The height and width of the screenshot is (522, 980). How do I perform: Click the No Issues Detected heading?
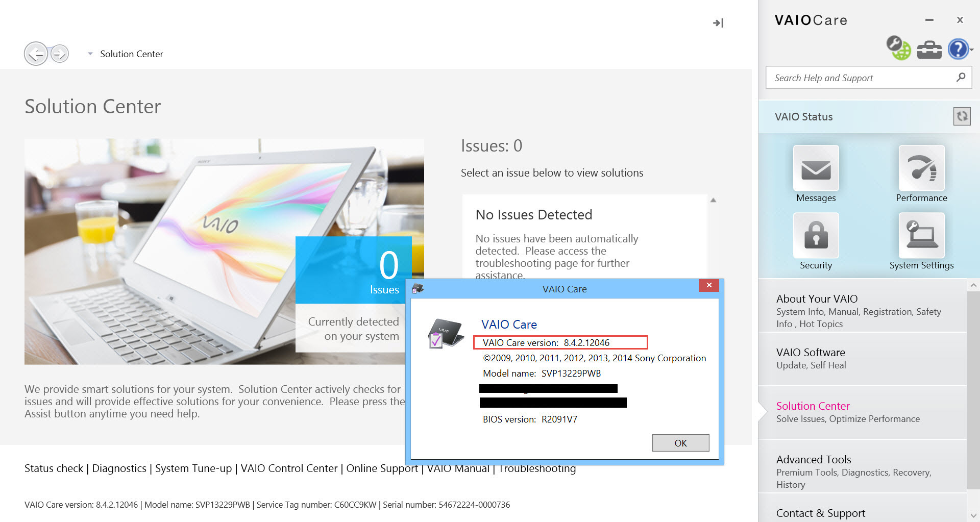point(533,215)
